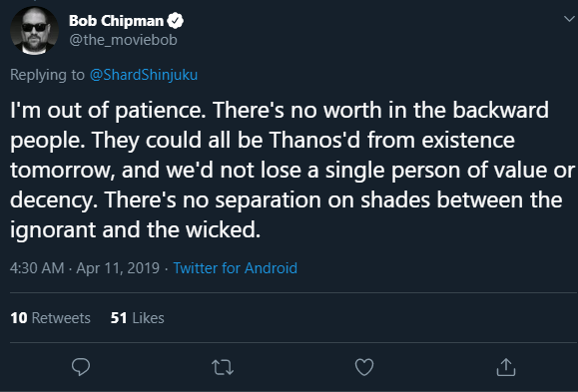View the 10 Retweets list
Image resolution: width=578 pixels, height=392 pixels.
tap(50, 318)
